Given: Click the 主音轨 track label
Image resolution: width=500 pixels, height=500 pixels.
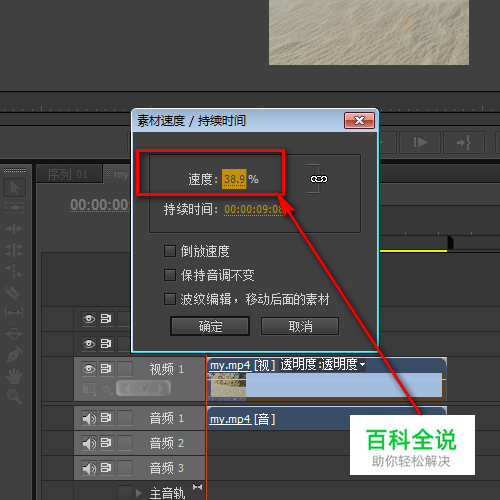Looking at the screenshot, I should pos(167,493).
